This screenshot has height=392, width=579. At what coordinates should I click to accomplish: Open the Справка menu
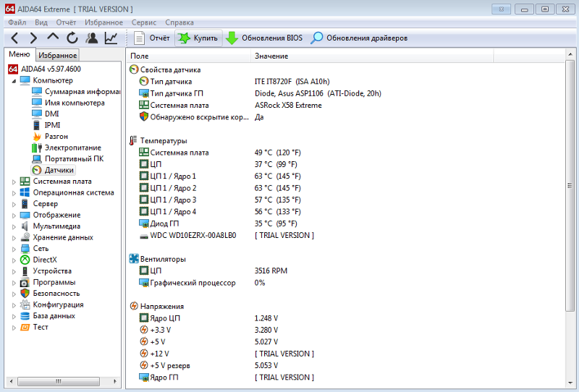coord(179,22)
